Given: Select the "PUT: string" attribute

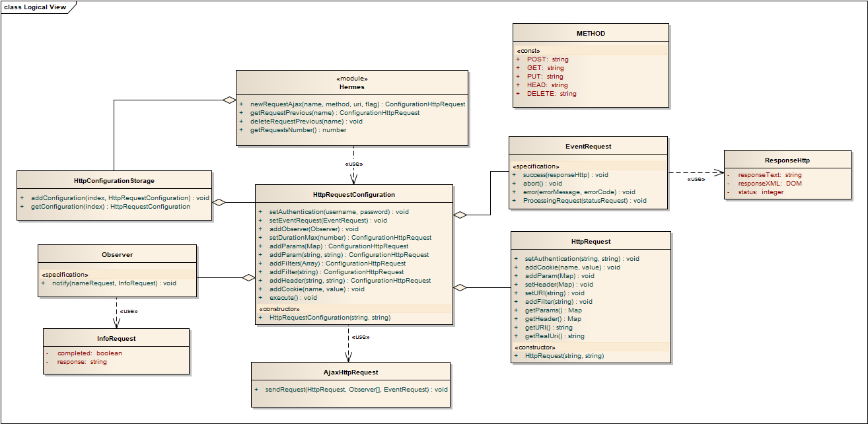Looking at the screenshot, I should [x=545, y=77].
